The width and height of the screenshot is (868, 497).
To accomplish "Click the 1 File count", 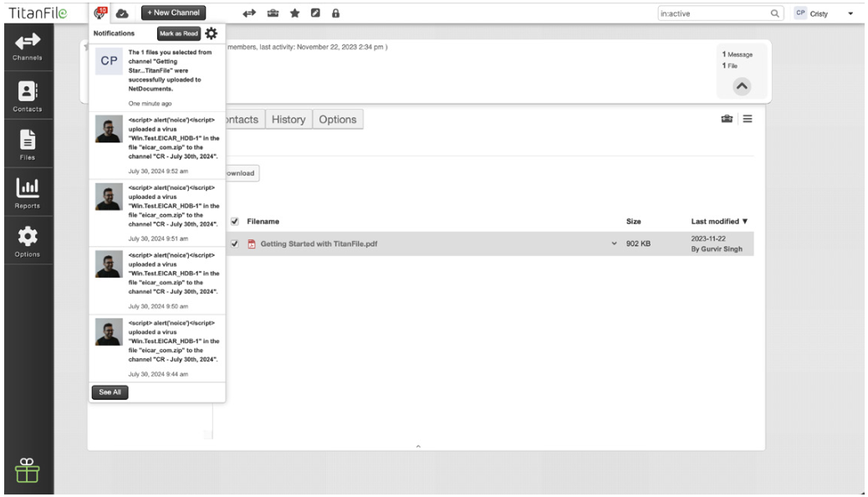I will (x=730, y=65).
